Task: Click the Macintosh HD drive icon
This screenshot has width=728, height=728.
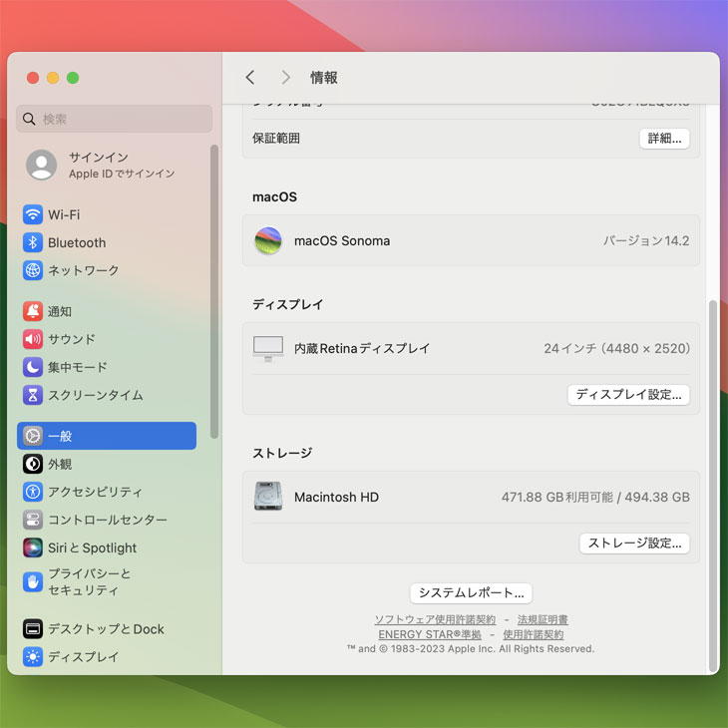Action: pos(267,497)
